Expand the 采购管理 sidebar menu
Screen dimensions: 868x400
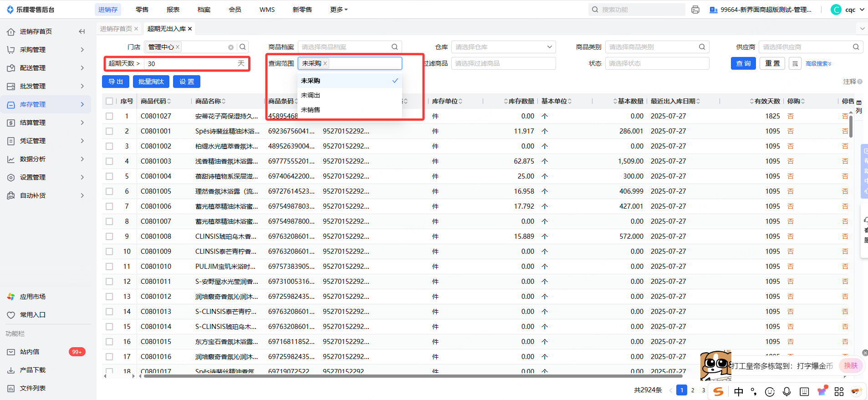pos(46,50)
